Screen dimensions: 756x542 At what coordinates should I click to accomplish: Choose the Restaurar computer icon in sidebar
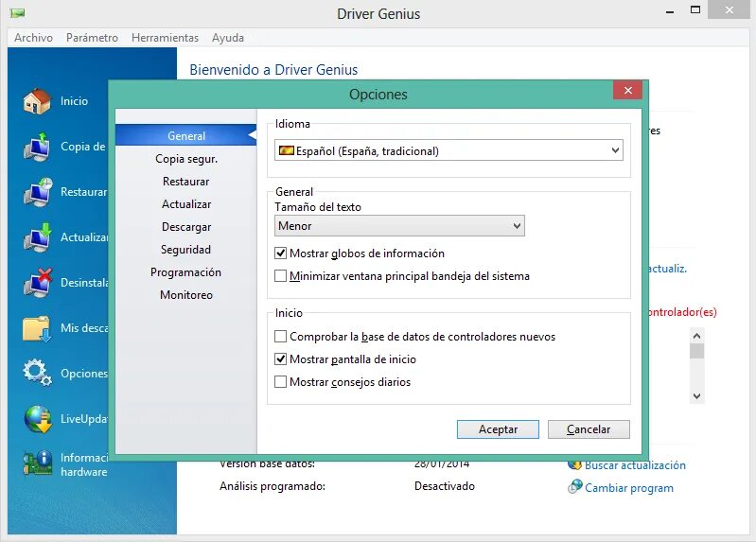pyautogui.click(x=38, y=192)
